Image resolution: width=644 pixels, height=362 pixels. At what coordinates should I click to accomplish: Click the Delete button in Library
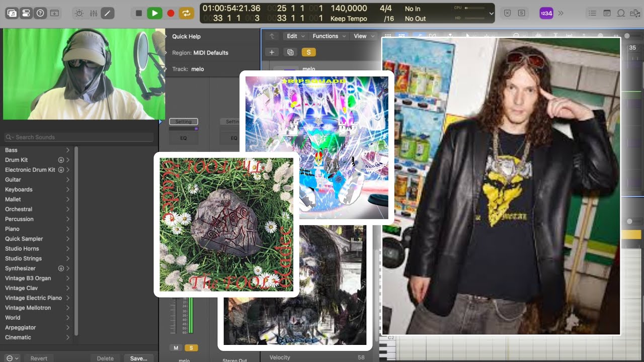(x=105, y=358)
